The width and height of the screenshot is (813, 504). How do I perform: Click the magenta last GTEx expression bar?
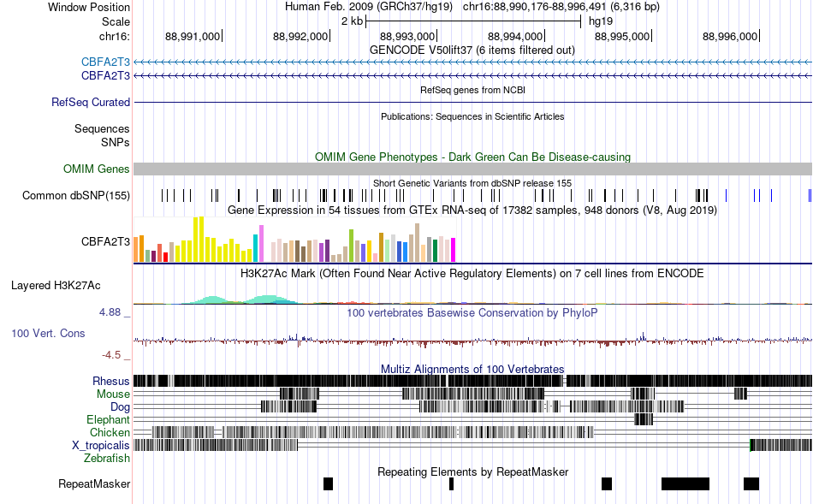453,250
